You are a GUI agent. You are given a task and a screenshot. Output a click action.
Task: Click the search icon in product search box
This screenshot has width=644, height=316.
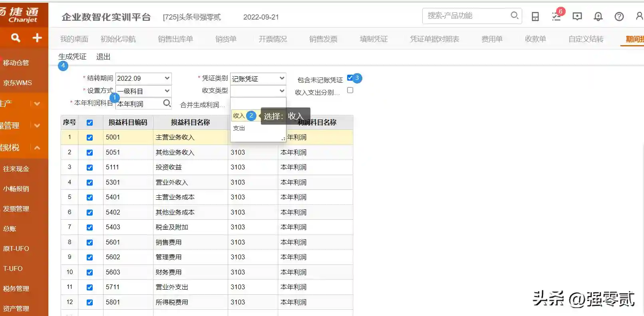(514, 16)
